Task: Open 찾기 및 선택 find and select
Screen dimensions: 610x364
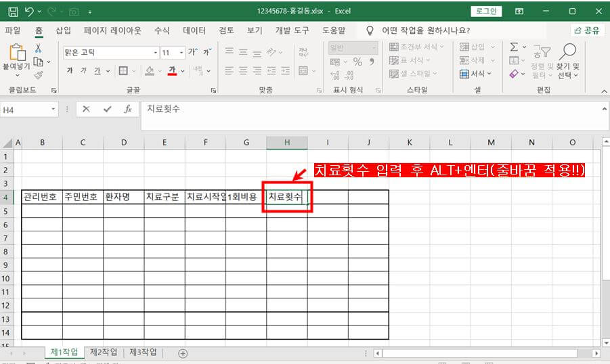Action: click(x=567, y=62)
